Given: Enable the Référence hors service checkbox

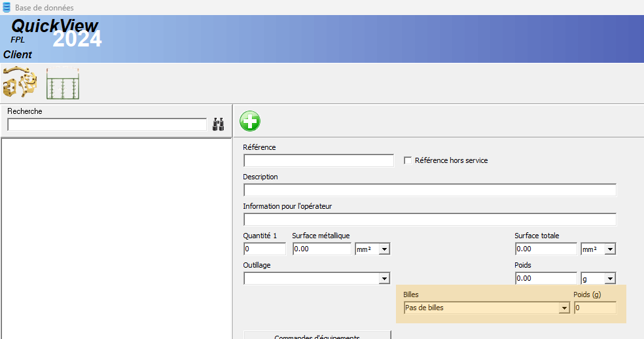Looking at the screenshot, I should 408,160.
